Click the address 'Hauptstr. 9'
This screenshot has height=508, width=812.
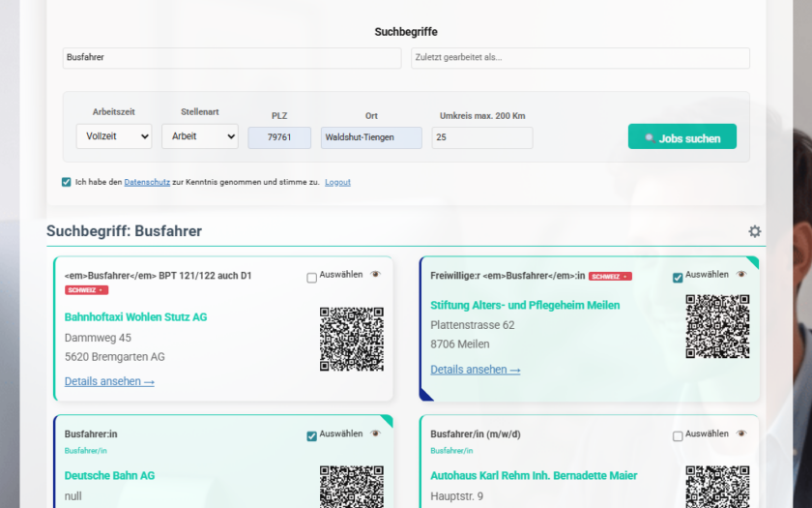[456, 496]
